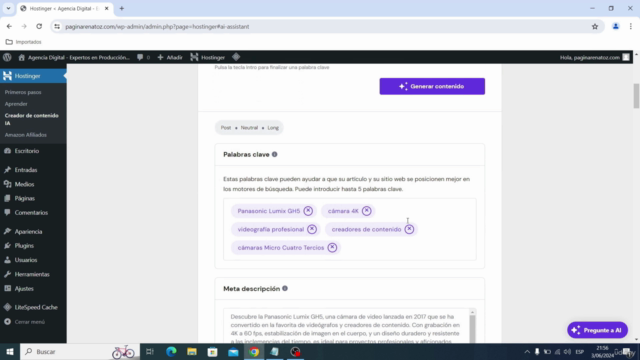Open comments bubble in the admin bar
The image size is (640, 360).
[x=143, y=57]
